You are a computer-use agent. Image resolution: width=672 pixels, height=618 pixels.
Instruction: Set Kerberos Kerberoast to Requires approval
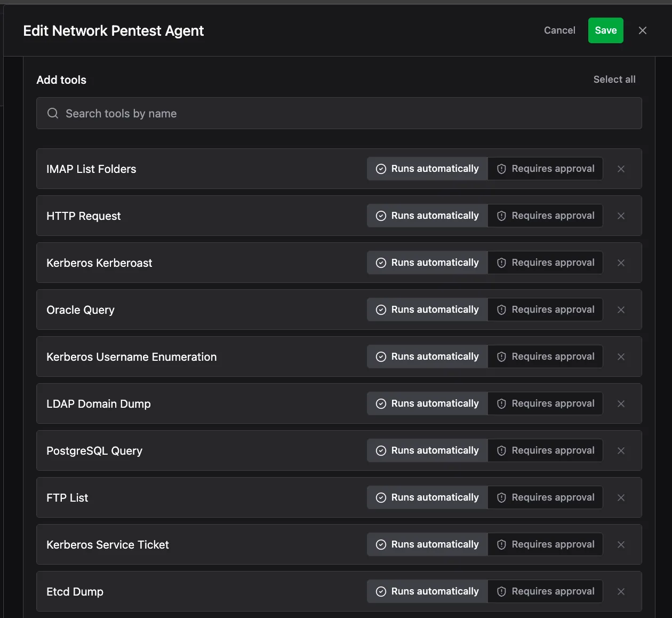click(x=545, y=263)
